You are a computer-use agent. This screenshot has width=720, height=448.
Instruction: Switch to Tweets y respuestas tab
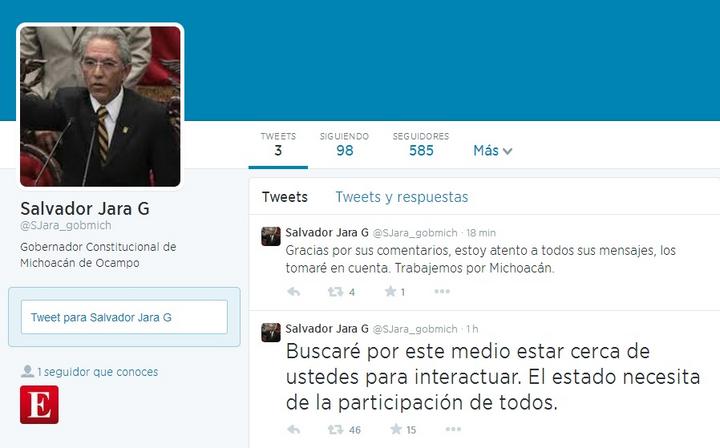[402, 197]
